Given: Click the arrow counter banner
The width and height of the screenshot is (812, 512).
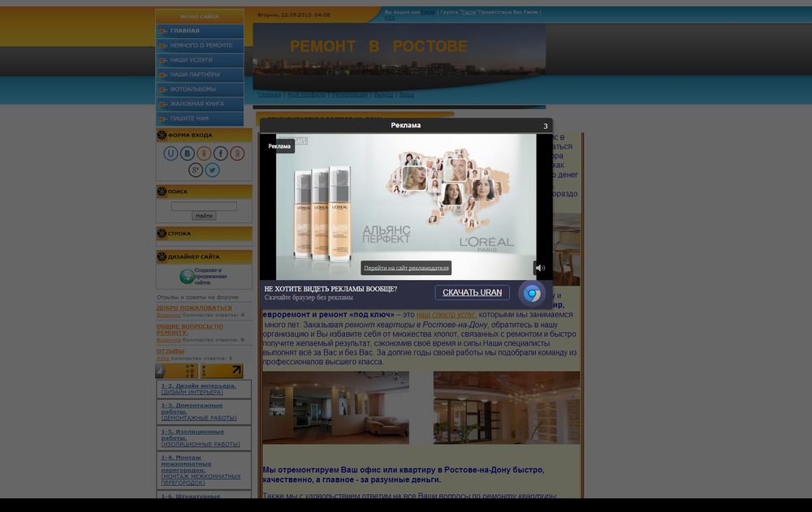Looking at the screenshot, I should pos(222,371).
